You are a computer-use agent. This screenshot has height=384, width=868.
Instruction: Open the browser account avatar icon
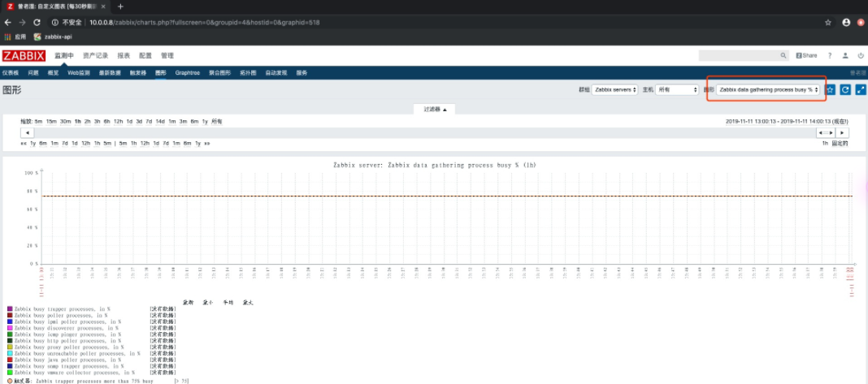click(x=846, y=23)
